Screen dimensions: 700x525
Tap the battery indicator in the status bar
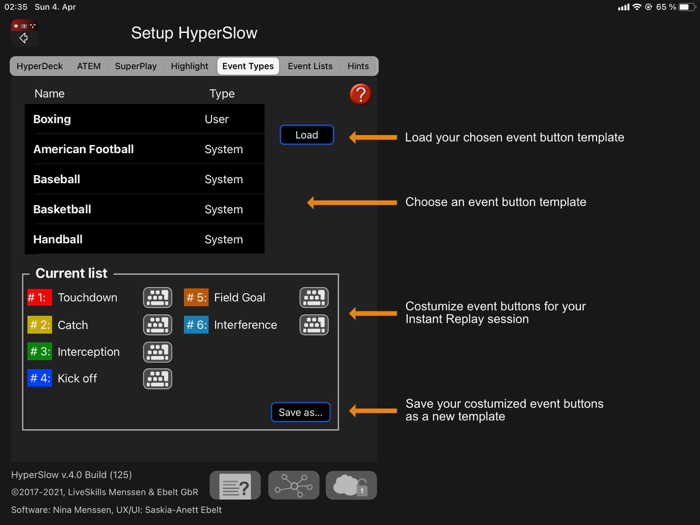(687, 7)
